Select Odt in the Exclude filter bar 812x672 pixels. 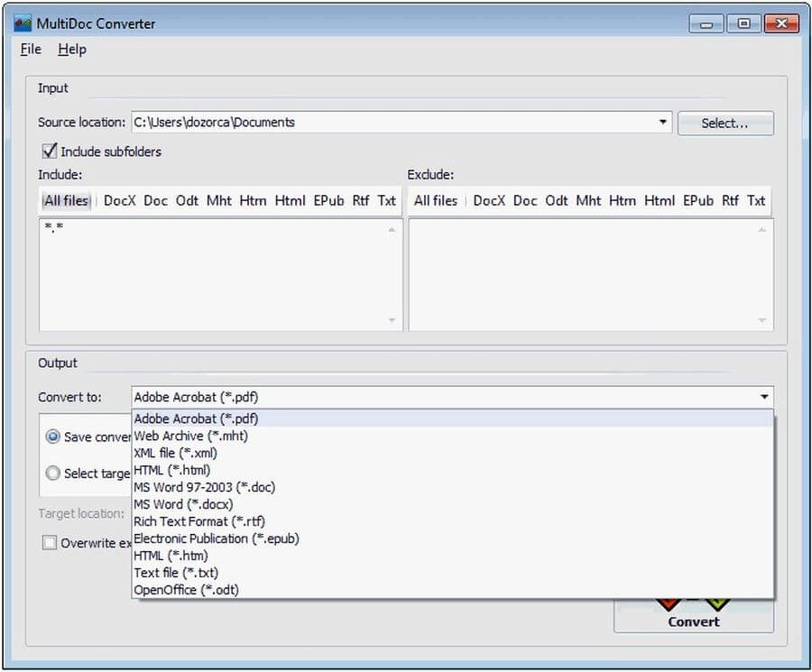coord(557,200)
